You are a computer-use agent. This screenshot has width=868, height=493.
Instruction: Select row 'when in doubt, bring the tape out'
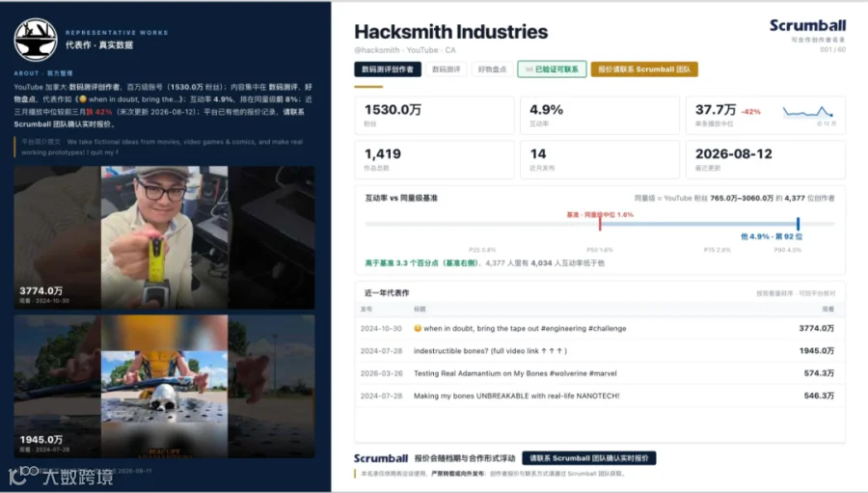(600, 328)
